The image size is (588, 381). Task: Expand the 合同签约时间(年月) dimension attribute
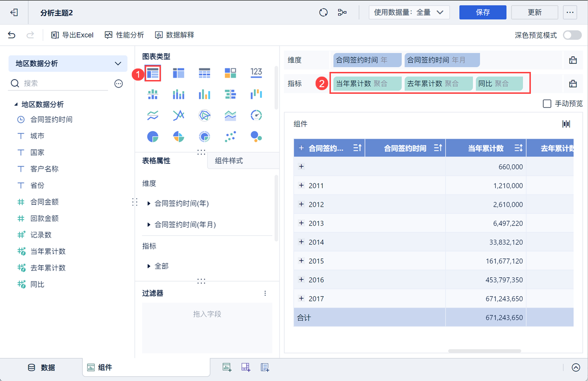tap(149, 224)
